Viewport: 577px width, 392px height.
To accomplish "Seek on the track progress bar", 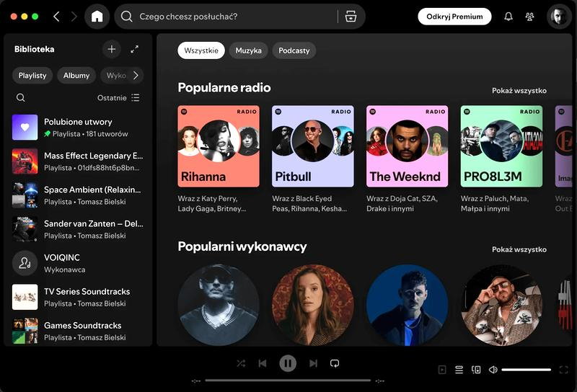I will pos(288,380).
